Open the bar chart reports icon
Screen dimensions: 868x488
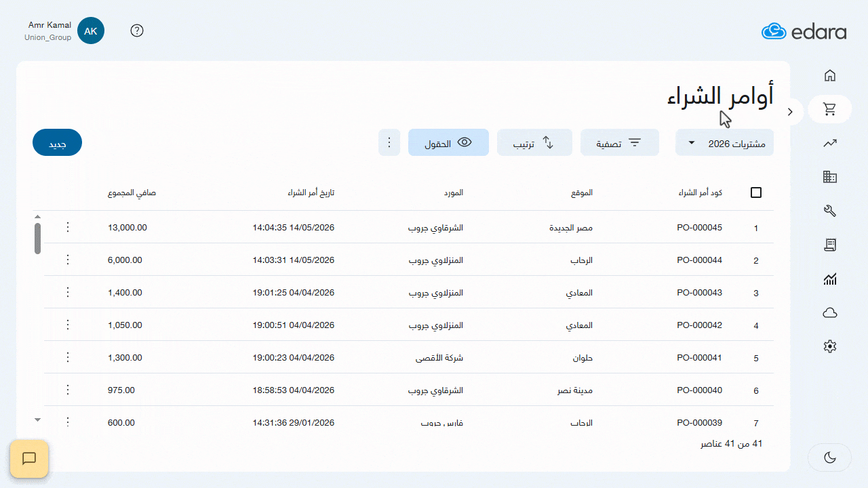tap(829, 279)
